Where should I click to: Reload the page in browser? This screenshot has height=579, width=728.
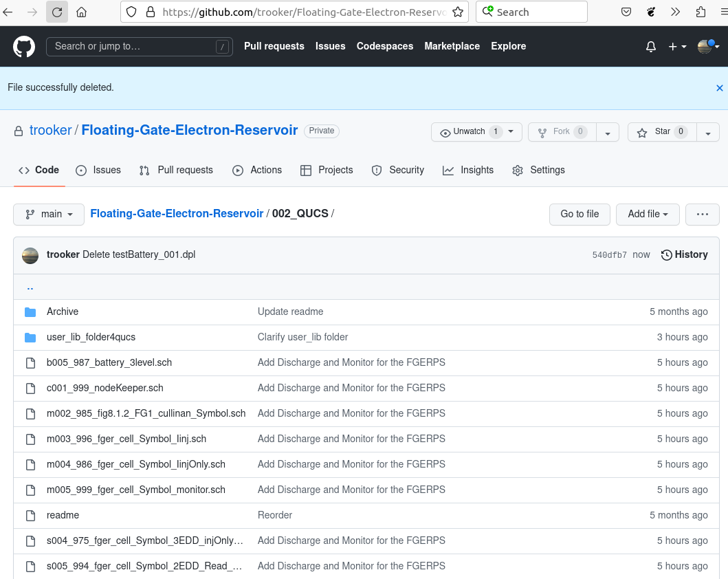pos(57,12)
